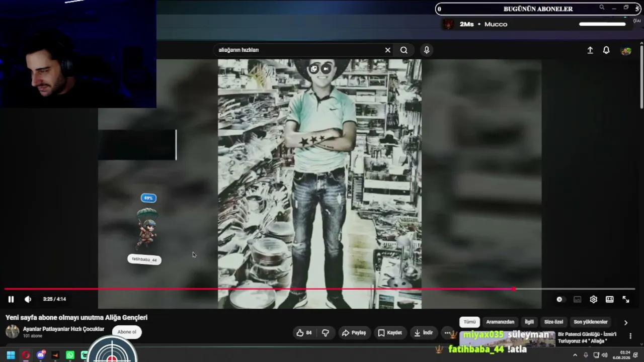The width and height of the screenshot is (644, 362).
Task: Show more filter chips with the right arrow
Action: pos(626,322)
